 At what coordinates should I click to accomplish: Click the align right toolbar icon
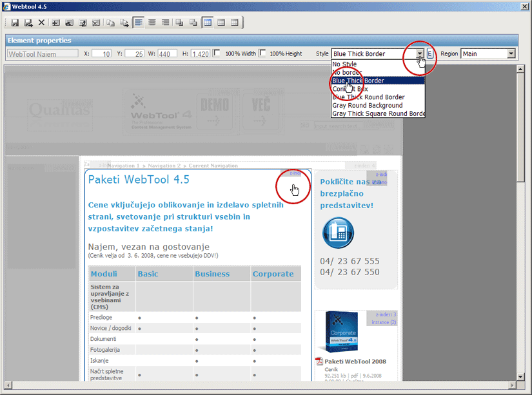coord(166,23)
